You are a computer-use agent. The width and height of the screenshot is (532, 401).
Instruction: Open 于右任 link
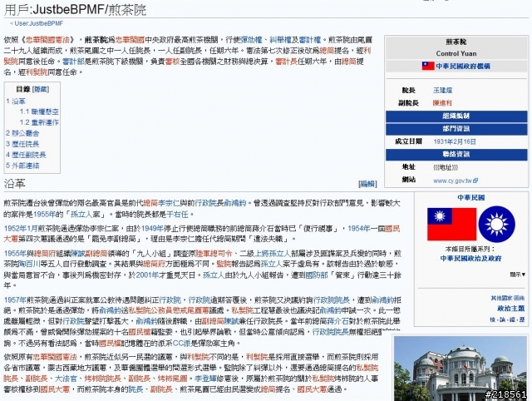[177, 215]
